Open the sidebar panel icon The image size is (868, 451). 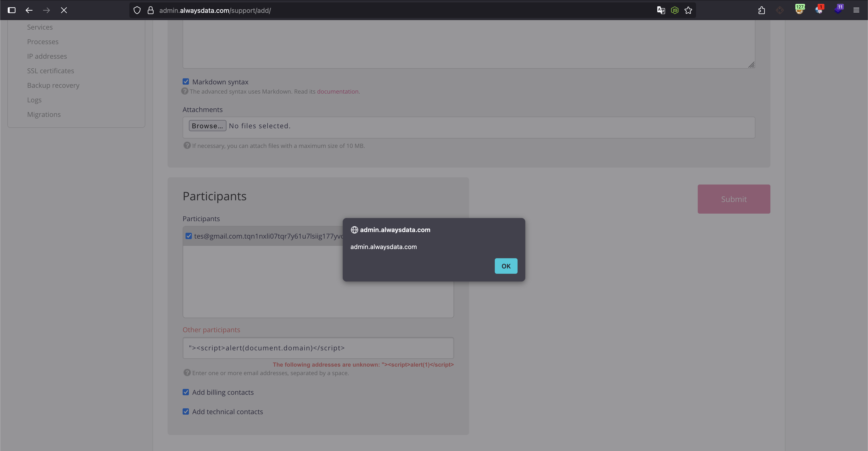pyautogui.click(x=11, y=10)
